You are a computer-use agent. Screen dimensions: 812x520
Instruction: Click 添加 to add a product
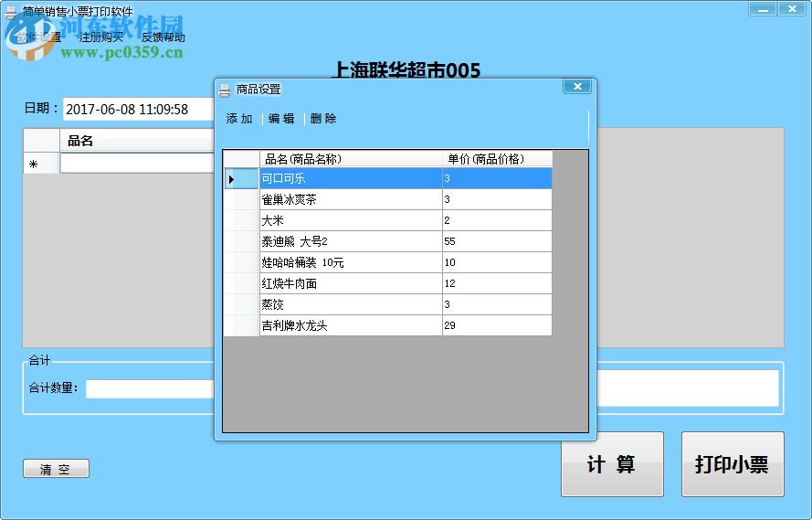[239, 119]
